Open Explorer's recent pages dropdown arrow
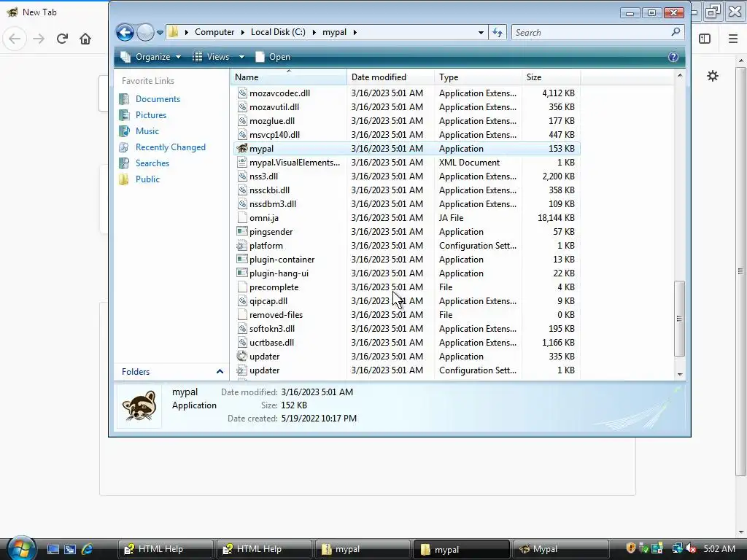 [160, 32]
